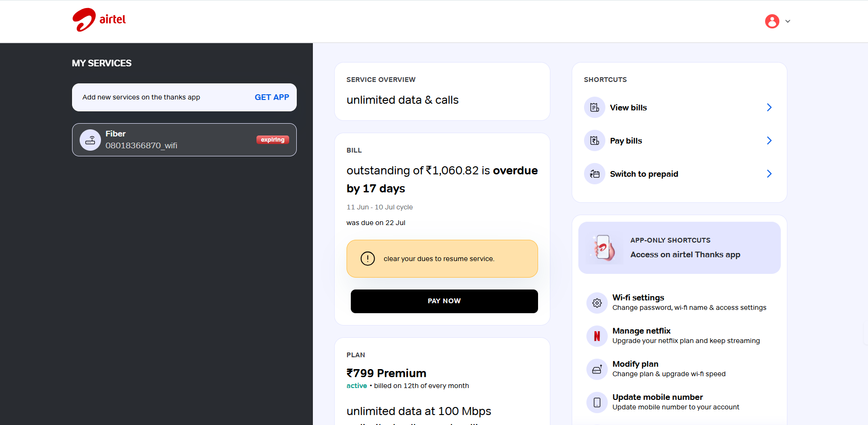Click the Modify plan router icon

tap(597, 369)
